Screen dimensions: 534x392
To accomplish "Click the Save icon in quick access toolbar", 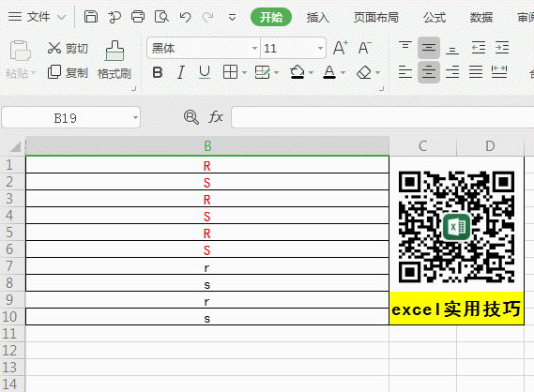I will (x=91, y=16).
